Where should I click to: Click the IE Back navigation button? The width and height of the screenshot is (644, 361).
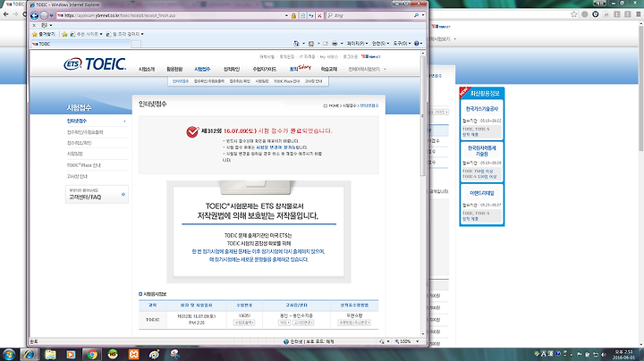tap(35, 15)
